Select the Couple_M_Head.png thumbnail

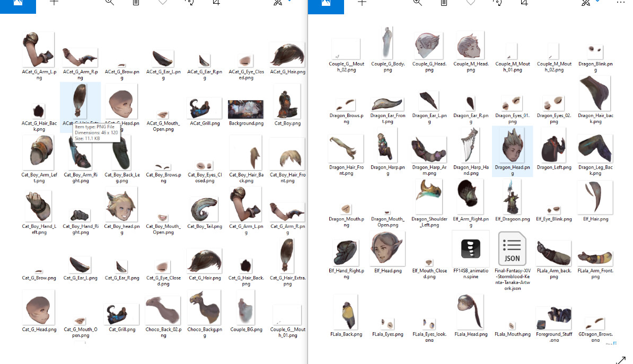[x=471, y=45]
